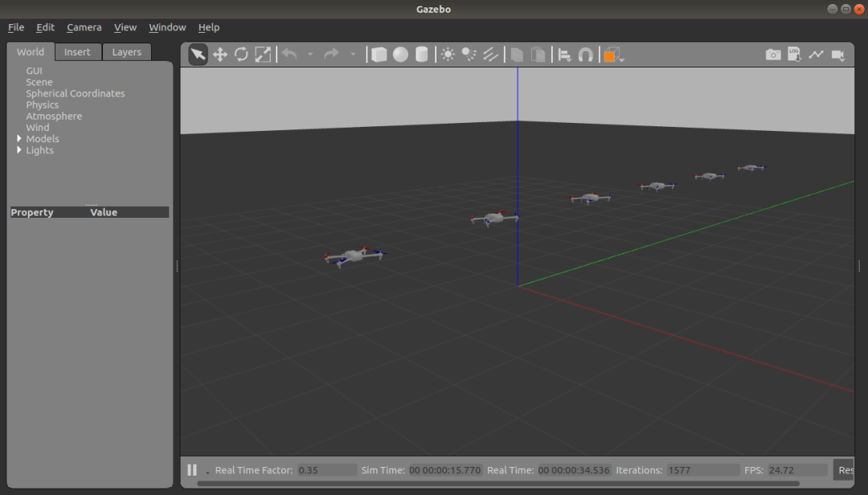Open the orange view angle cube dropdown

click(613, 55)
